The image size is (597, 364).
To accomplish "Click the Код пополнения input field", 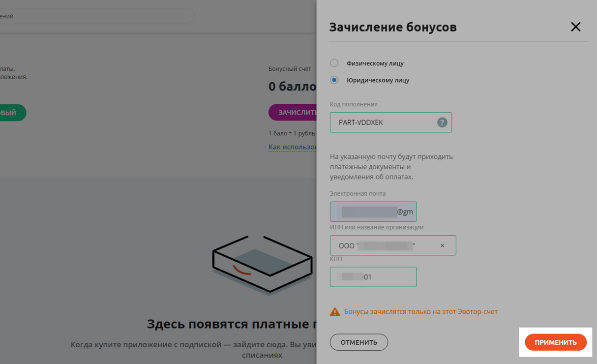I will point(390,122).
